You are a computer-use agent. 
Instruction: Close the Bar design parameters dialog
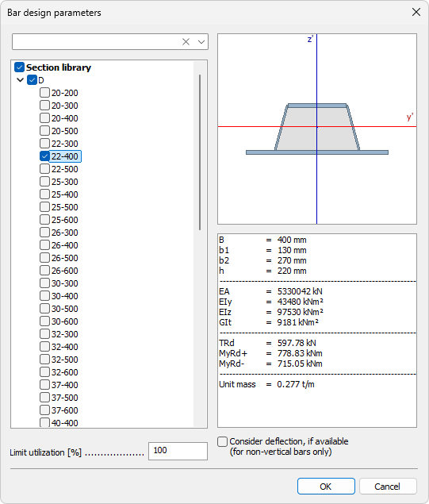[x=416, y=12]
